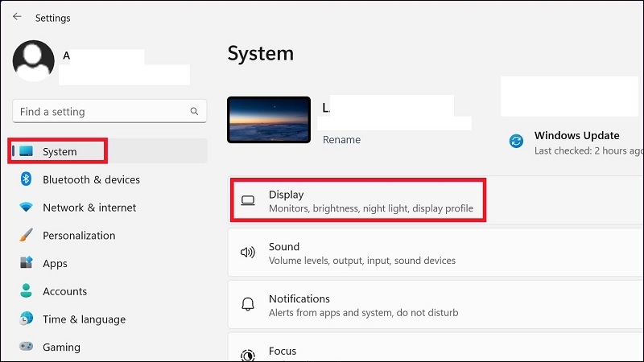Viewport: 644px width, 362px height.
Task: Click the System page heading
Action: [260, 53]
